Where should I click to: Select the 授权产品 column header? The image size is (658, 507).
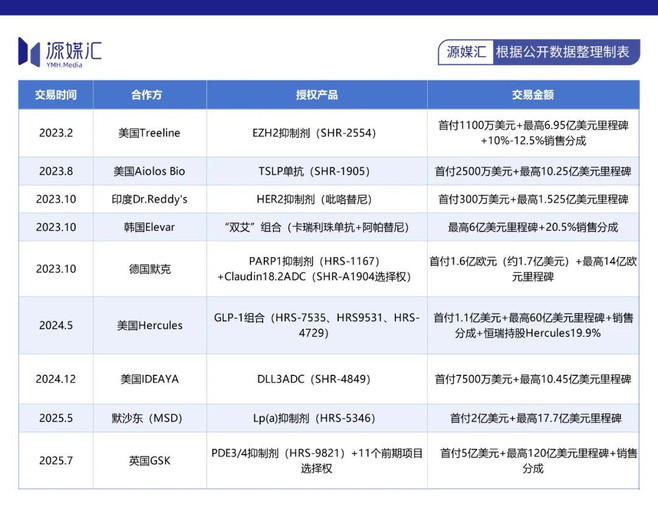pos(317,95)
